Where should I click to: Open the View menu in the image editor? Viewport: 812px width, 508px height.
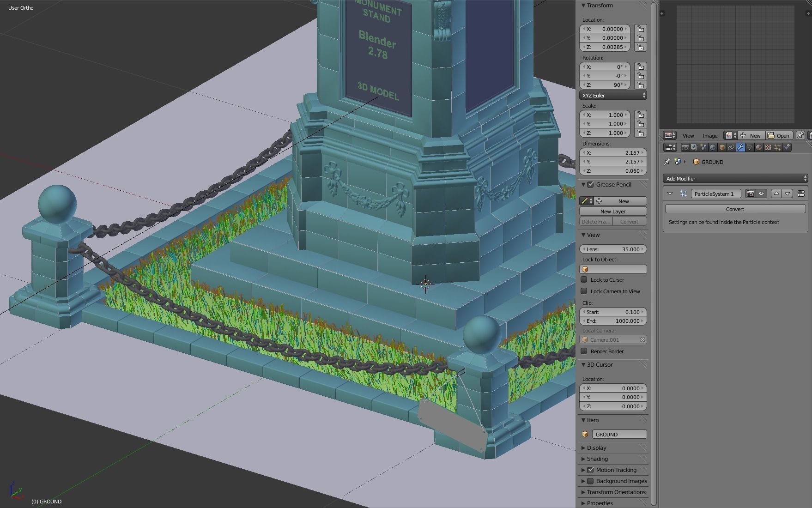(688, 136)
